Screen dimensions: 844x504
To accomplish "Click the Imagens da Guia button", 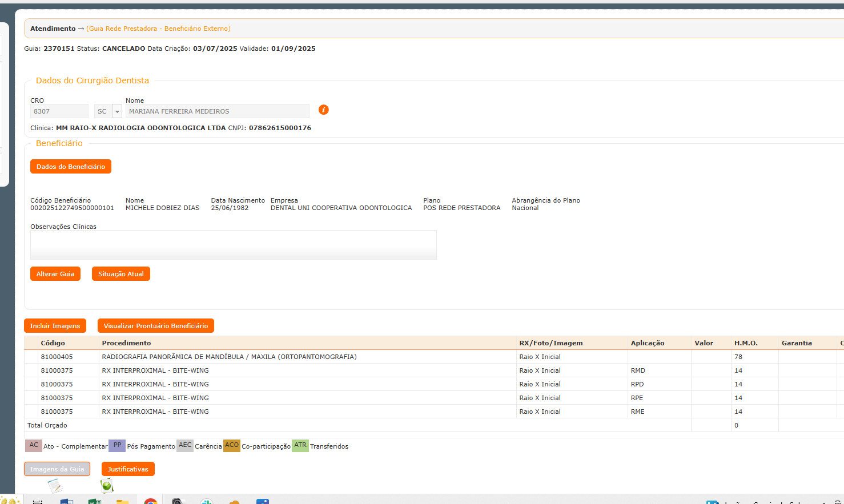I will [x=57, y=469].
